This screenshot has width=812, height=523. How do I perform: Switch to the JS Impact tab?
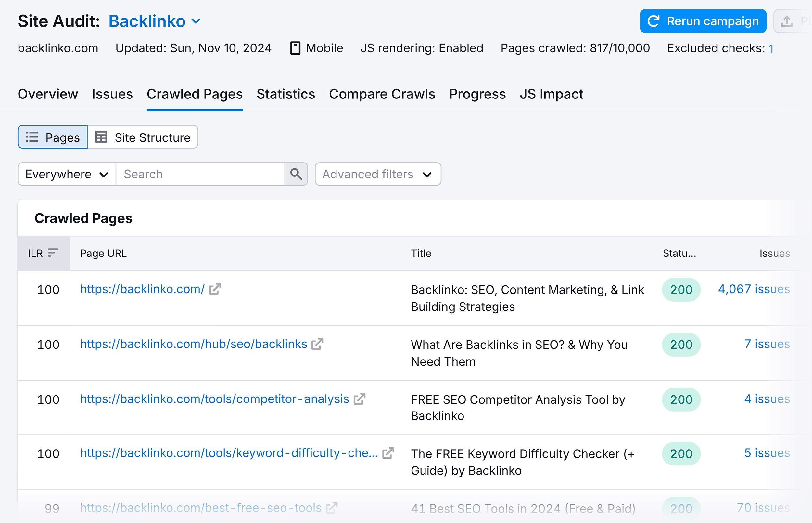(x=552, y=94)
